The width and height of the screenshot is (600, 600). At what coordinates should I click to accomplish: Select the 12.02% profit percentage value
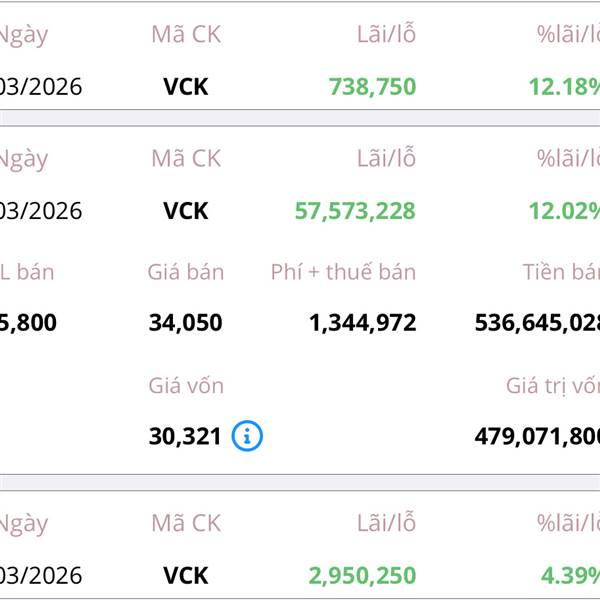point(564,211)
